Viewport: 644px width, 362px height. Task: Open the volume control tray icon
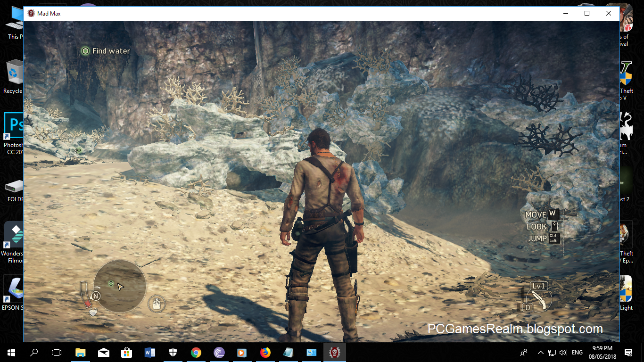[562, 352]
